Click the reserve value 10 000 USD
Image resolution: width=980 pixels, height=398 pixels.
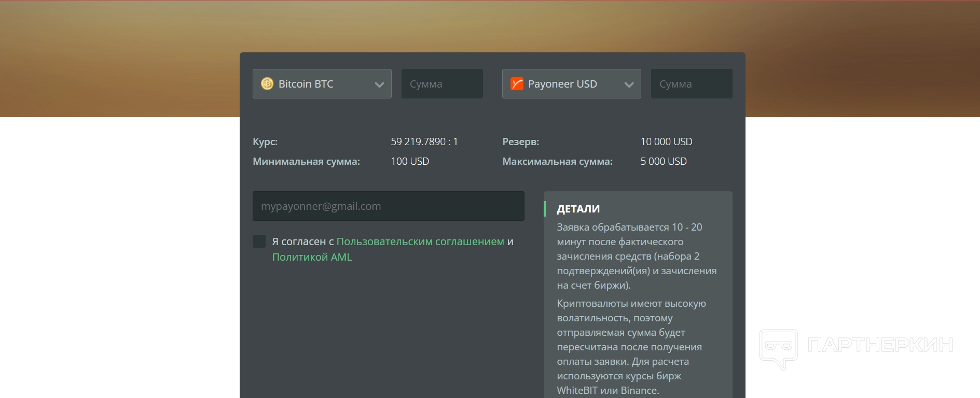(666, 141)
